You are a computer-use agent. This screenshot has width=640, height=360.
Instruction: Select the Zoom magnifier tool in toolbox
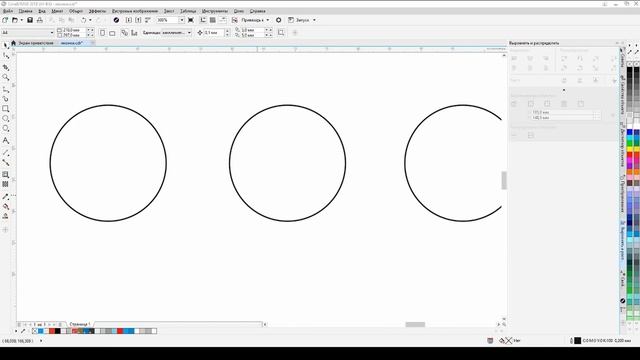pos(6,78)
